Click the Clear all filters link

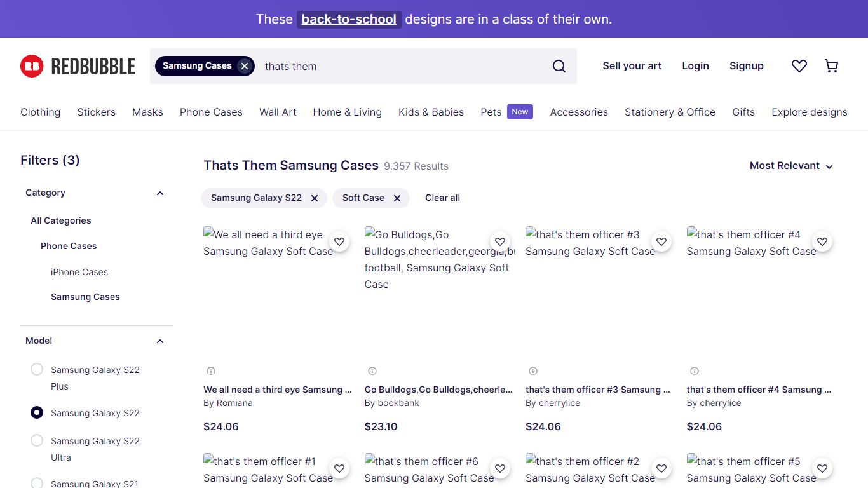442,198
